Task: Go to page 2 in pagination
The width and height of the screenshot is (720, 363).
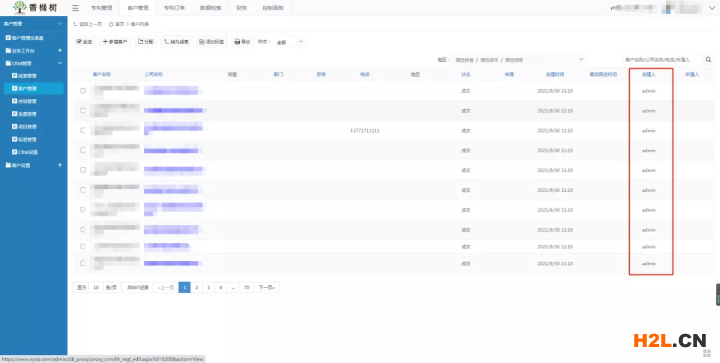Action: click(197, 287)
